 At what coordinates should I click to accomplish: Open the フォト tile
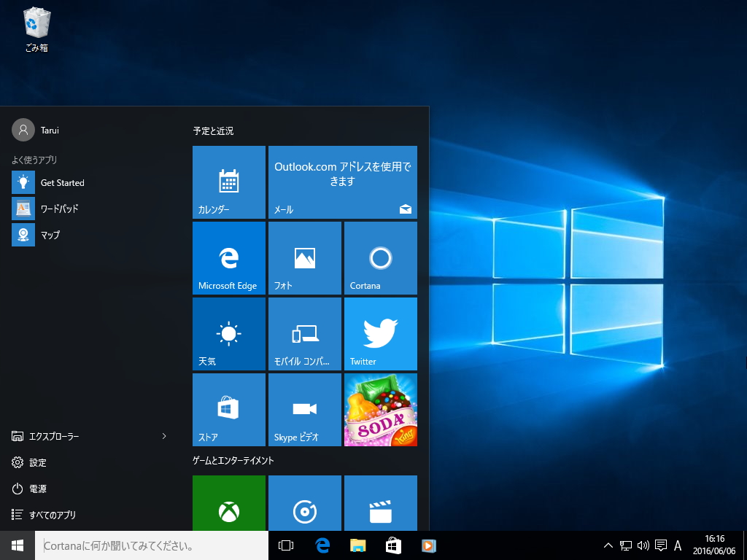point(304,257)
